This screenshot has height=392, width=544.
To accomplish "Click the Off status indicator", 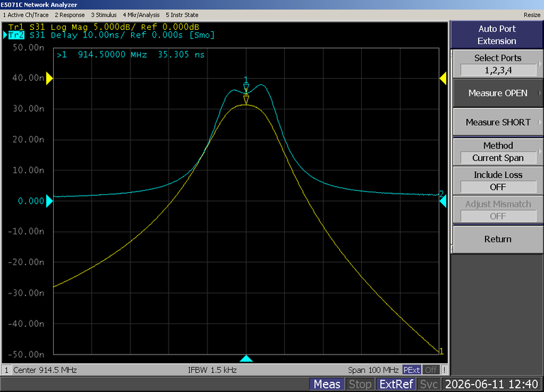I will [431, 370].
